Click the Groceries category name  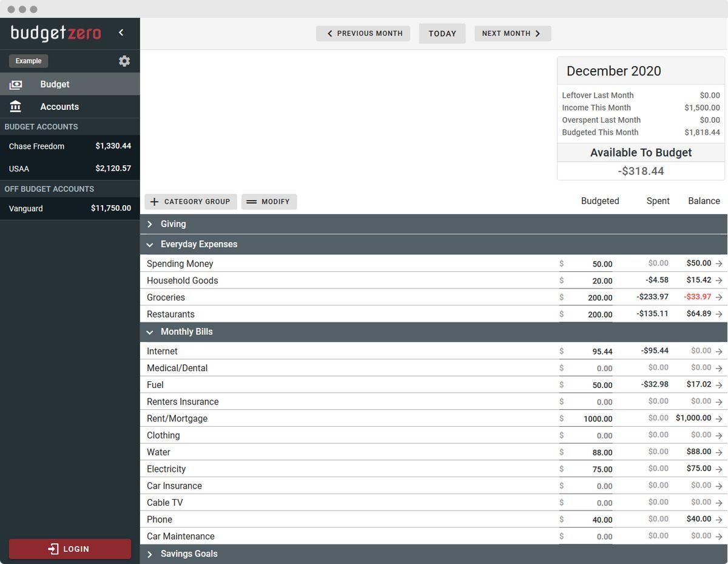[x=166, y=297]
